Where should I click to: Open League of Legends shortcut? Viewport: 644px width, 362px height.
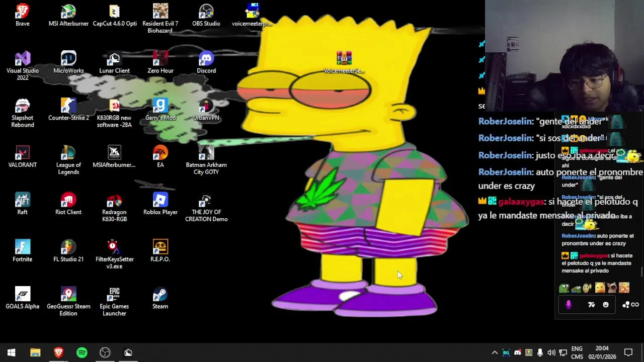coord(68,160)
